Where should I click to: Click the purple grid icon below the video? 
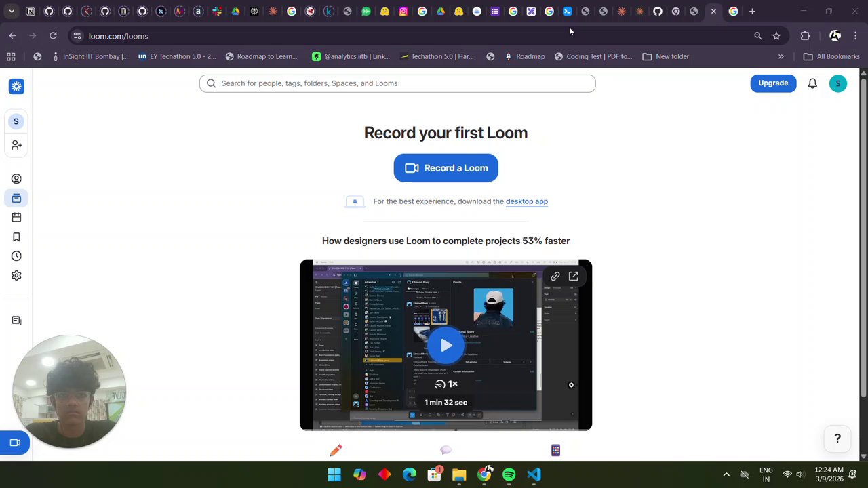pyautogui.click(x=555, y=450)
